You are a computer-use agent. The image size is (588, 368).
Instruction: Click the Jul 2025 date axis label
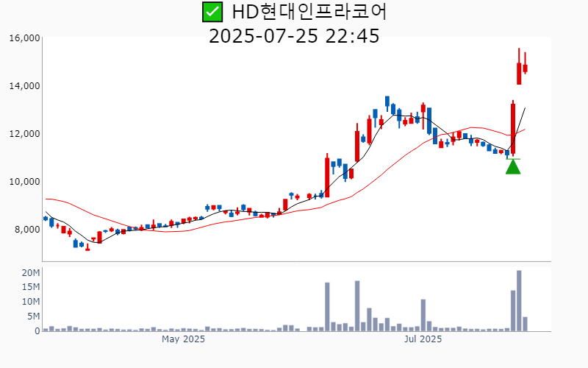[x=423, y=339]
